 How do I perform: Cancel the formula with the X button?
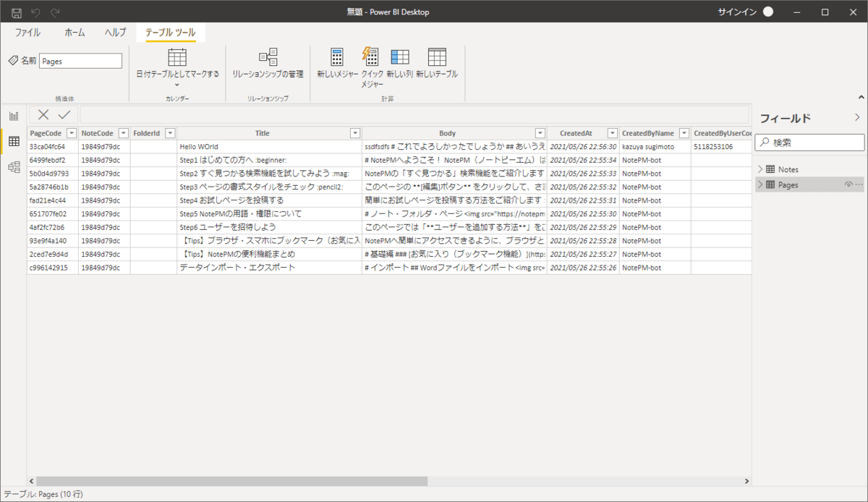click(x=43, y=115)
